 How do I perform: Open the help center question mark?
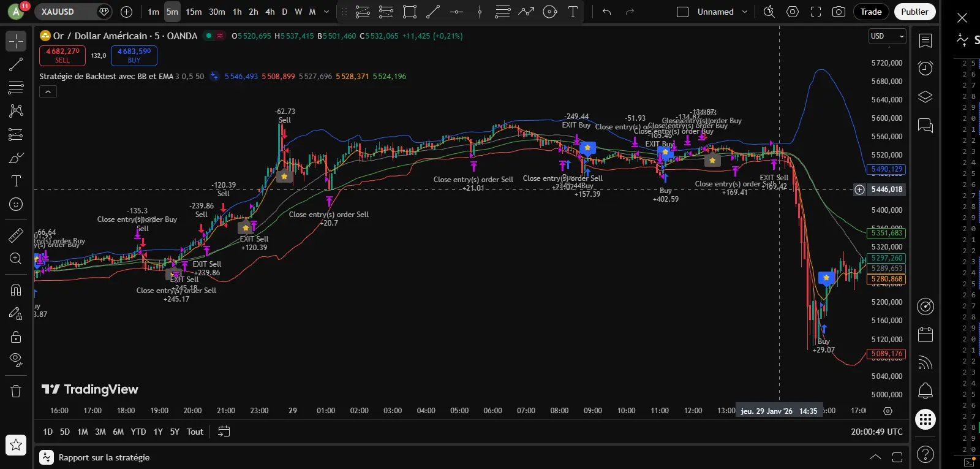pos(925,454)
